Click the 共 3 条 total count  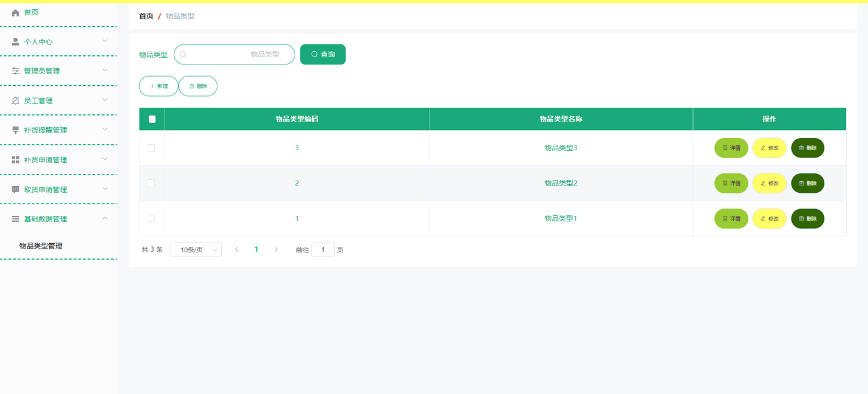point(152,250)
